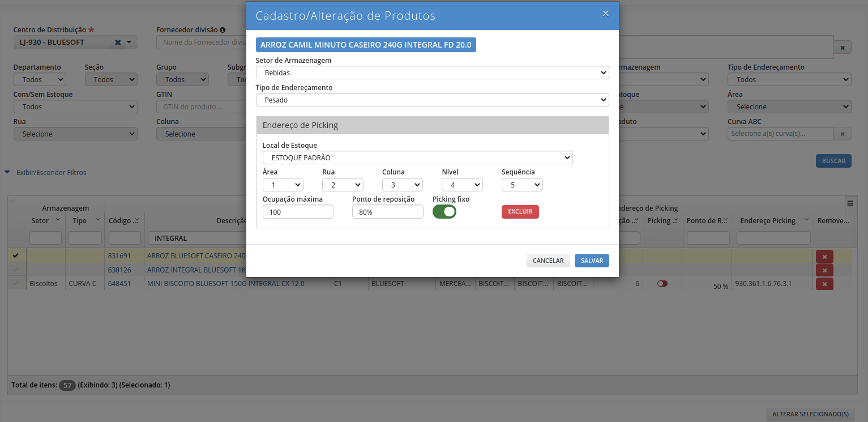This screenshot has height=422, width=868.
Task: Remove the MINI BISCOITO BLUESOFT row
Action: pos(824,284)
